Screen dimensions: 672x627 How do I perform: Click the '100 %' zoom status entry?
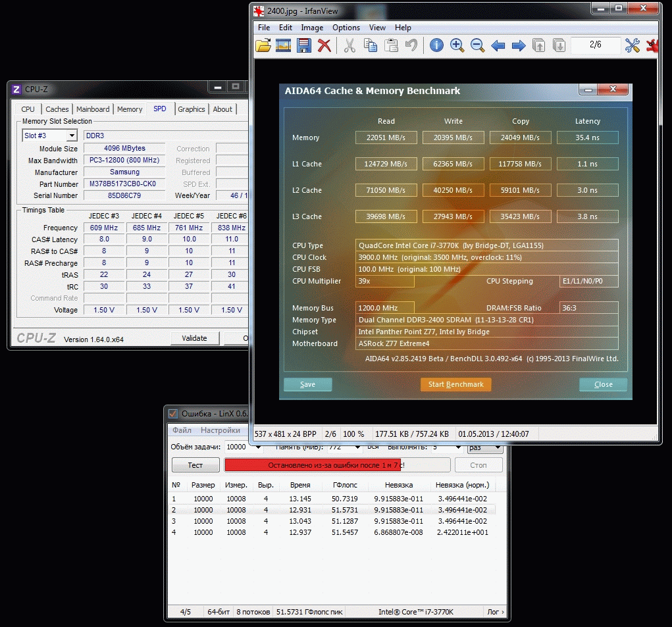[353, 434]
